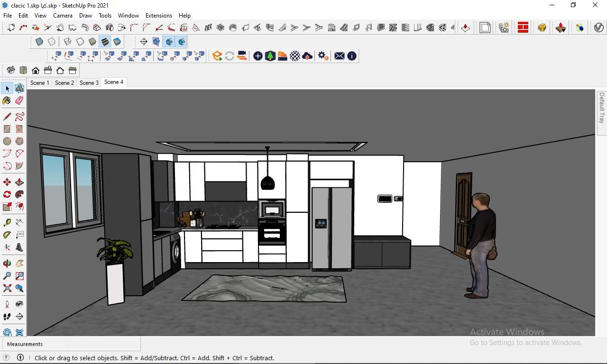Select the 2 Point Arc tool

[19, 154]
